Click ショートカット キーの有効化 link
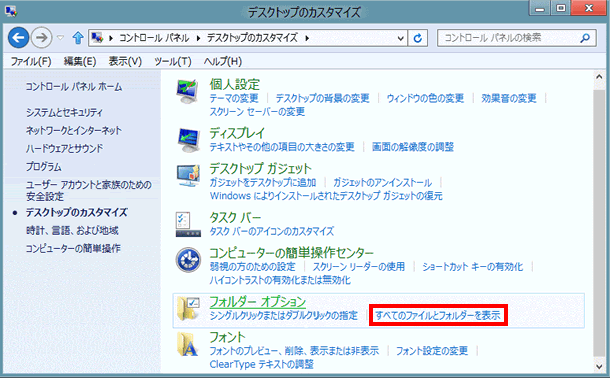Viewport: 610px width, 378px height. 473,267
